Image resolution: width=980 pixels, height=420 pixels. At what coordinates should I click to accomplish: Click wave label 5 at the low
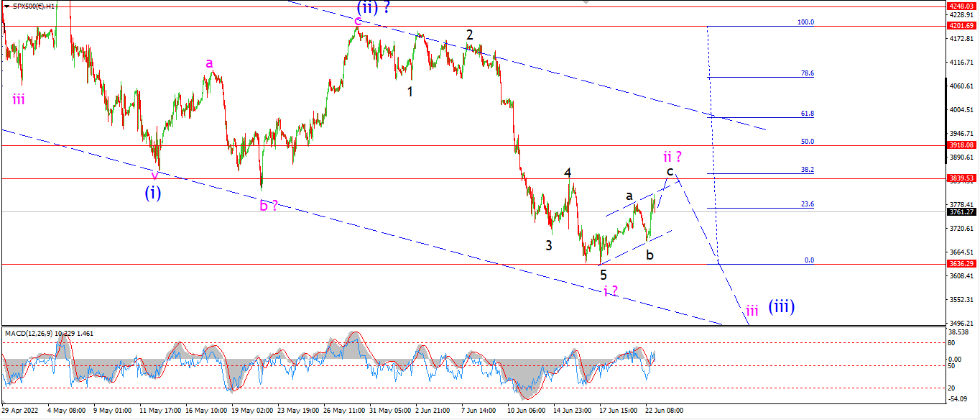tap(604, 275)
